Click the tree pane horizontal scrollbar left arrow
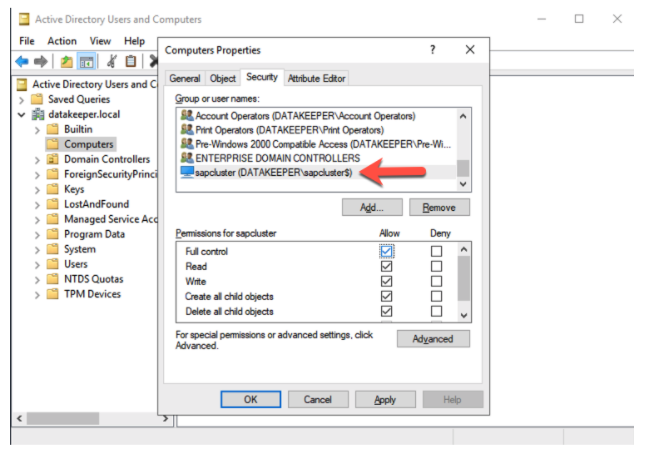This screenshot has width=648, height=452. point(19,419)
